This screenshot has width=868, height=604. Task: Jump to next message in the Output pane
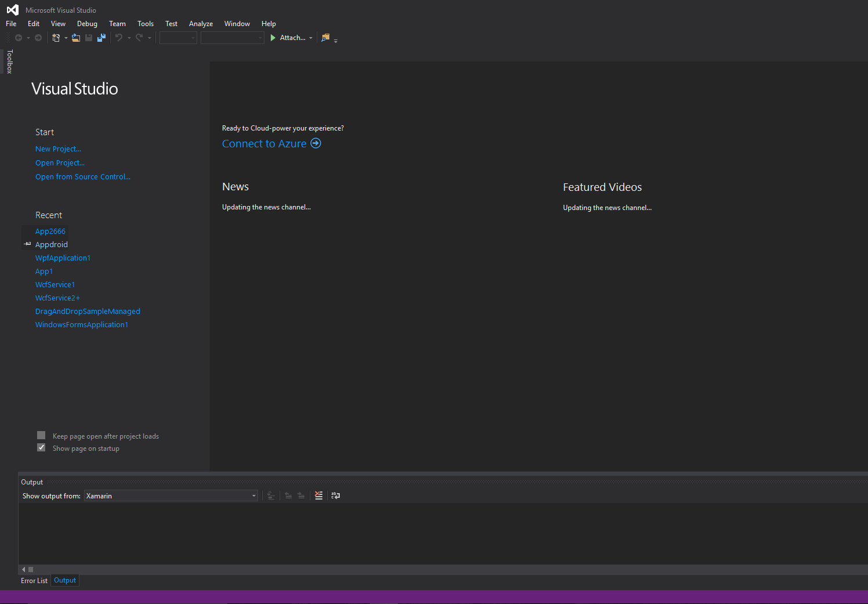[x=301, y=496]
